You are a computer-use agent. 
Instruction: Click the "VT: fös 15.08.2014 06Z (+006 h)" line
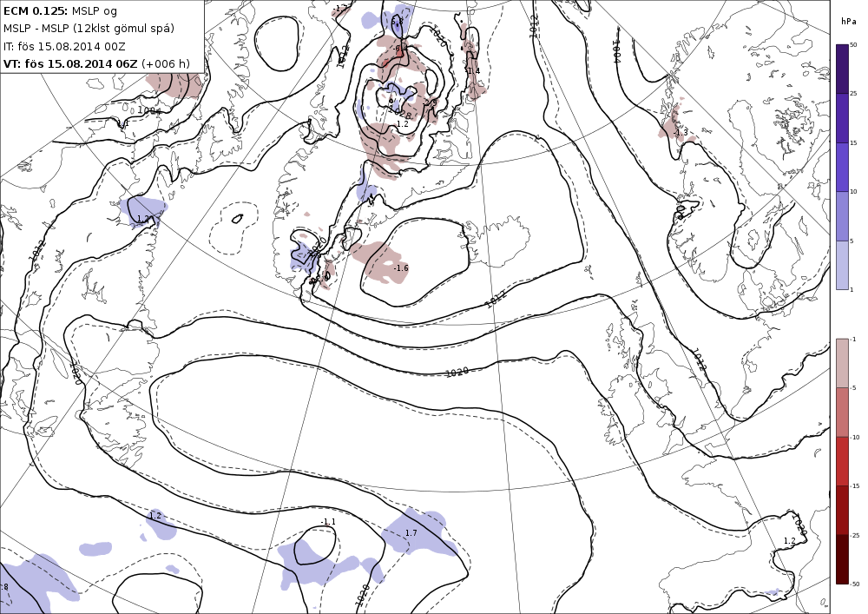96,63
